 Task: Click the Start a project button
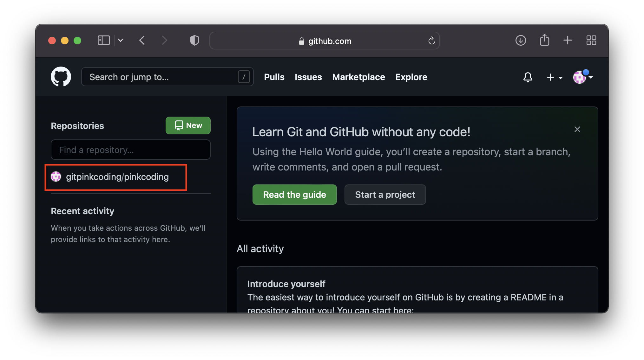point(385,194)
